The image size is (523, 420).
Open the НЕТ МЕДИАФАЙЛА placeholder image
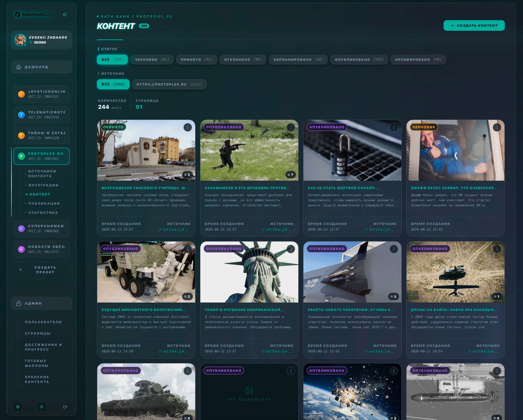pyautogui.click(x=249, y=393)
